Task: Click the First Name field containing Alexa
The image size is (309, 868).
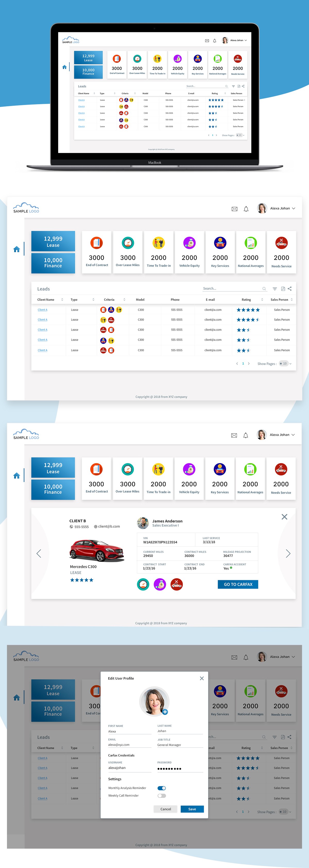Action: click(x=130, y=731)
